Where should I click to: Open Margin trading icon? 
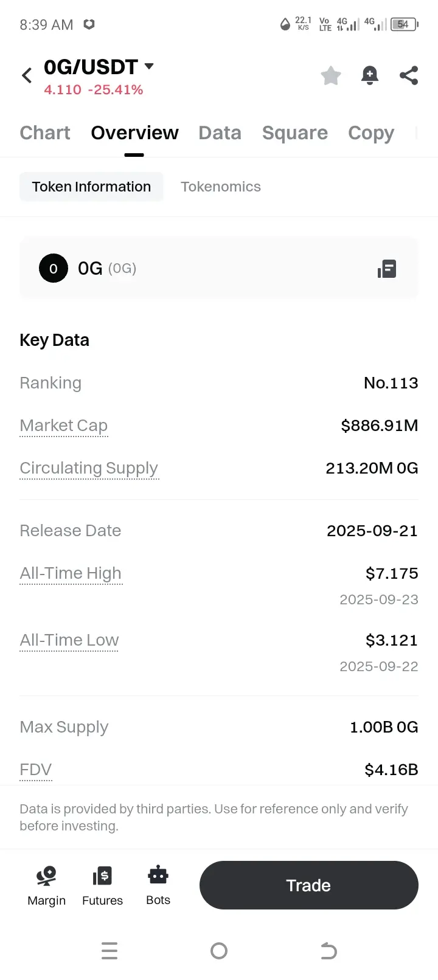pyautogui.click(x=46, y=886)
